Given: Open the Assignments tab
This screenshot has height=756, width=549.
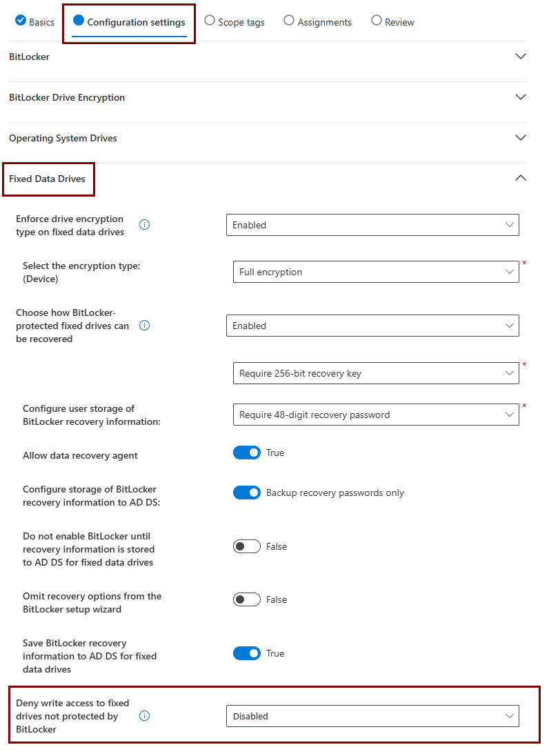Looking at the screenshot, I should [x=318, y=22].
